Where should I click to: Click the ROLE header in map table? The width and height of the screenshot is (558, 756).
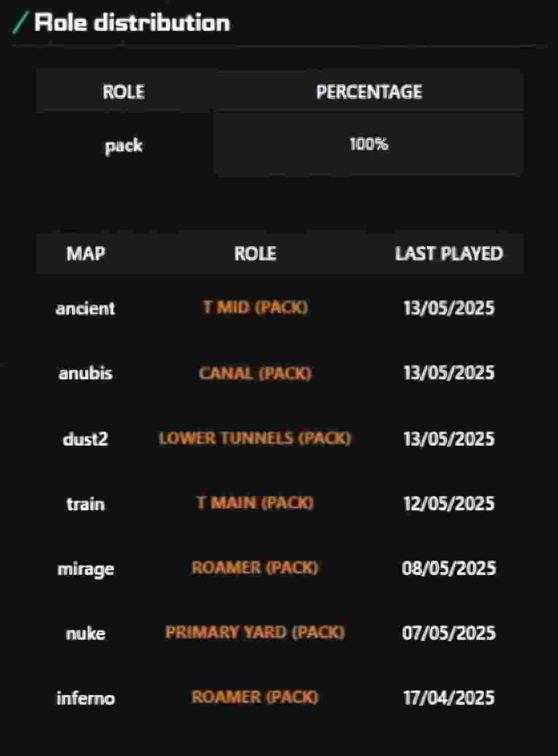coord(255,253)
